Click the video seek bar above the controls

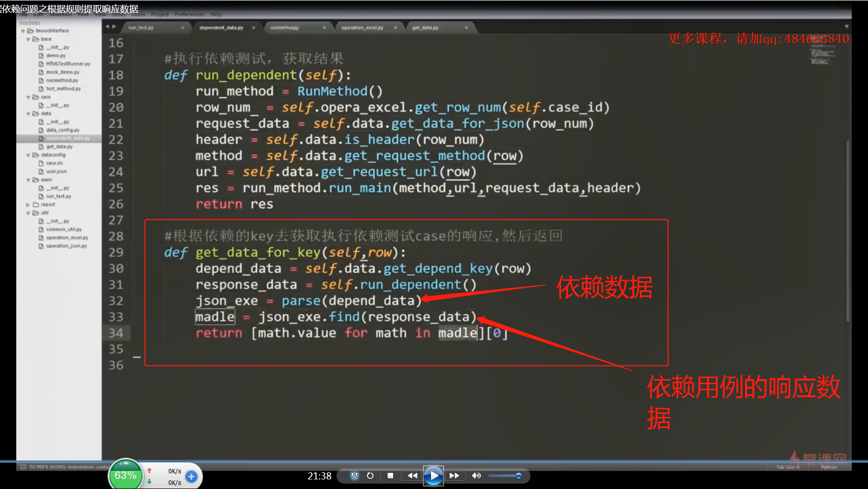click(434, 461)
